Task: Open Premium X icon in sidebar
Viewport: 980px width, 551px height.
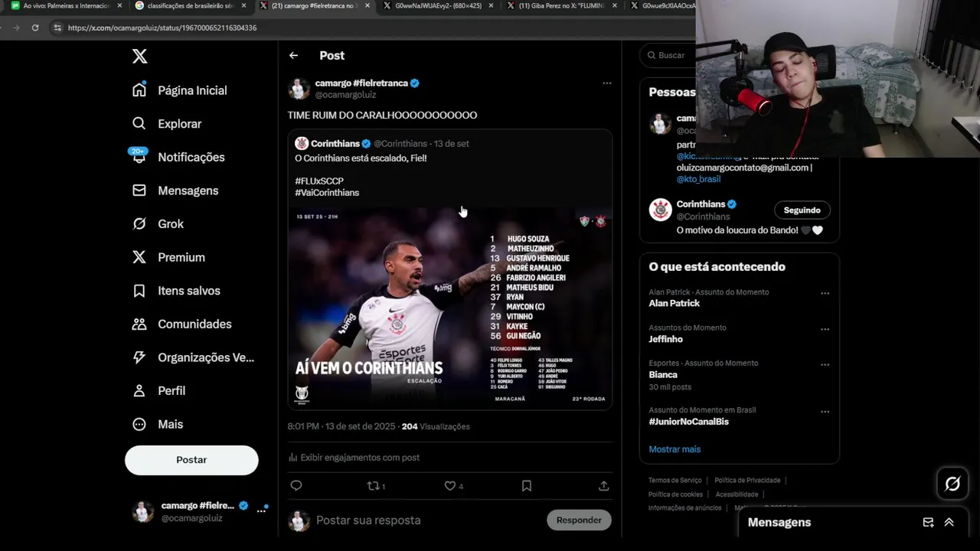Action: 139,257
